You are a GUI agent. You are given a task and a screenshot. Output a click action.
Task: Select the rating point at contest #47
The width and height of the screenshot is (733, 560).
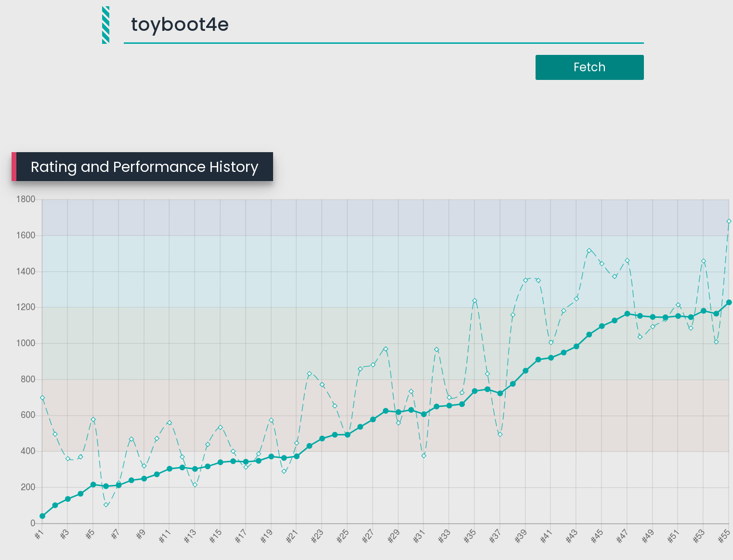(x=627, y=313)
